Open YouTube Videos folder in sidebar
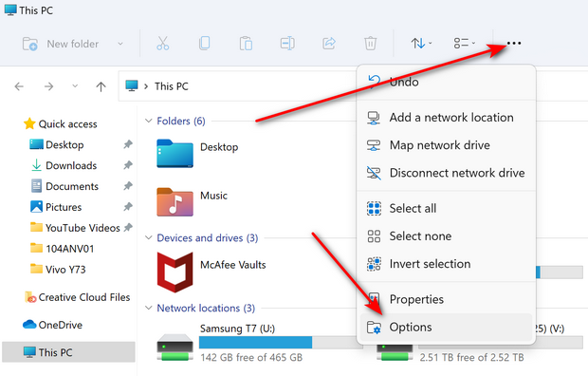 (x=75, y=228)
